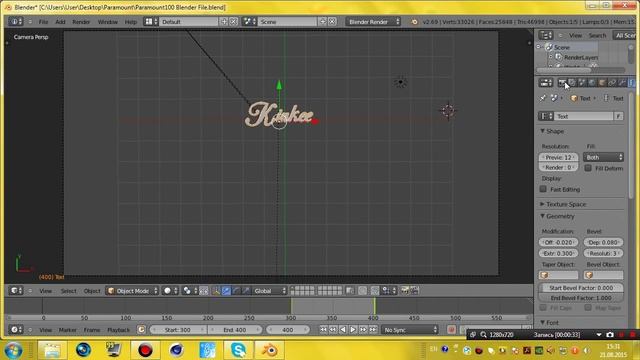Screen dimensions: 640x360
Task: Expand the Texture Space panel
Action: pos(563,204)
